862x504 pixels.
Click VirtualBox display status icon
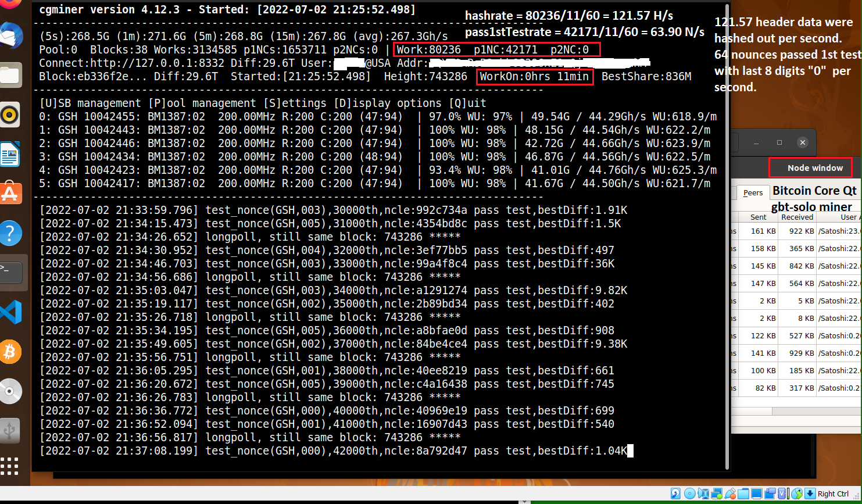click(757, 494)
